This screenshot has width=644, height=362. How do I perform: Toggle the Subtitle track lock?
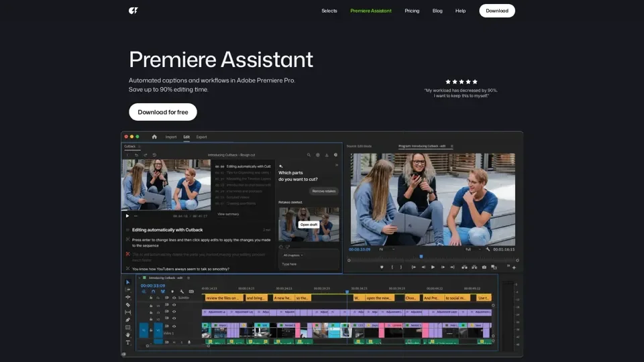click(x=151, y=298)
